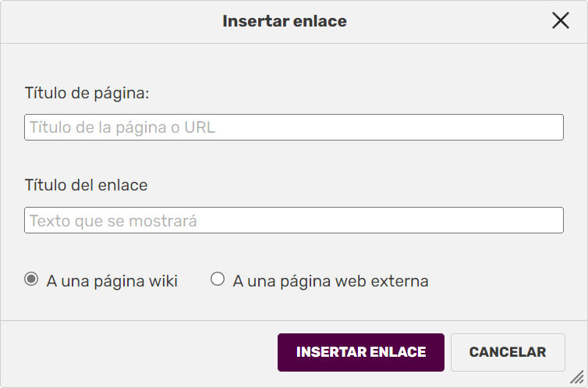Click placeholder 'Título de la página o URL'
This screenshot has height=388, width=588.
pos(122,127)
